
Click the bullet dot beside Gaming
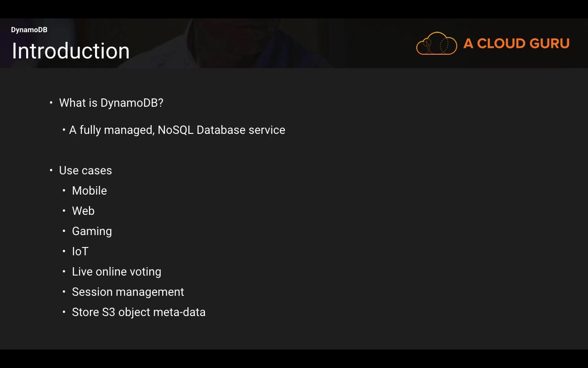point(64,231)
